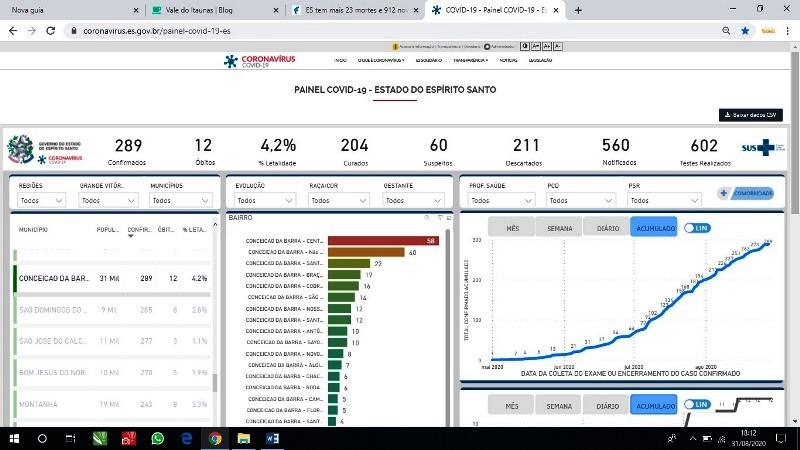Viewport: 800px width, 450px height.
Task: Go back to the previous browser page
Action: [13, 31]
